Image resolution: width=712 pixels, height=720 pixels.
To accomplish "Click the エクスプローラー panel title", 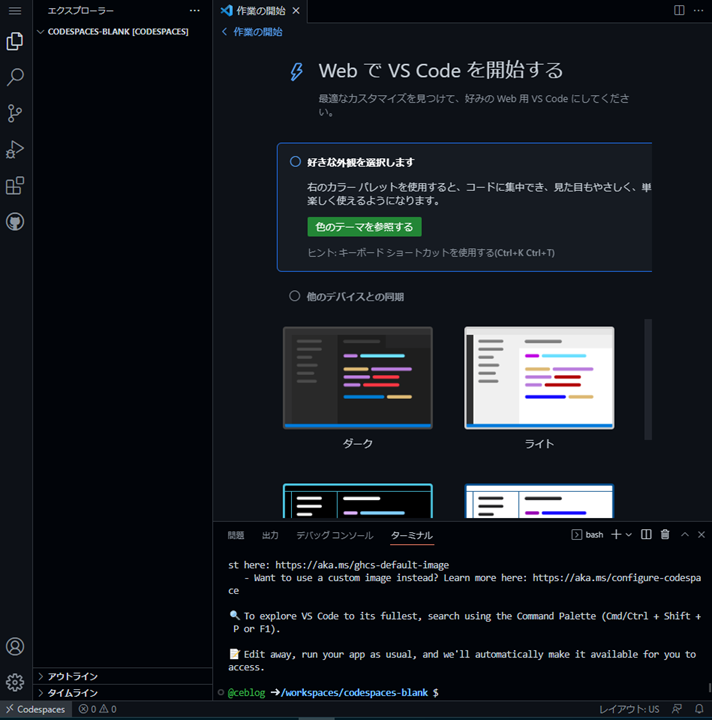I will (x=81, y=11).
